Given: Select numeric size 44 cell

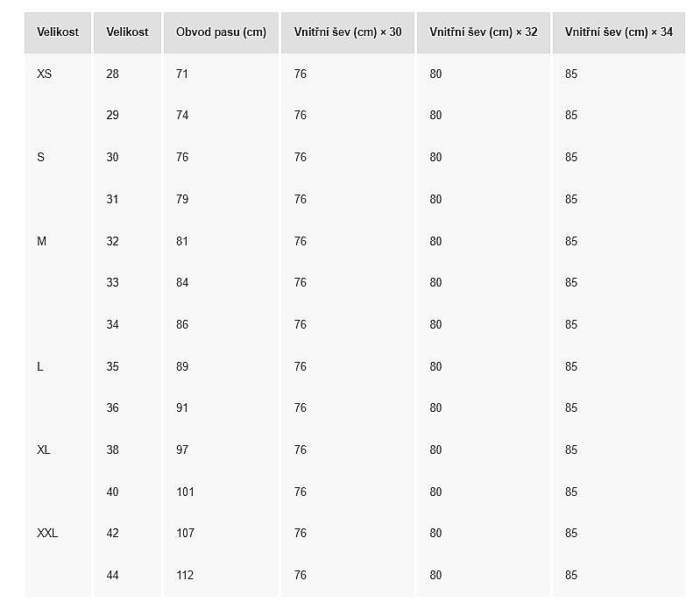Looking at the screenshot, I should (112, 575).
